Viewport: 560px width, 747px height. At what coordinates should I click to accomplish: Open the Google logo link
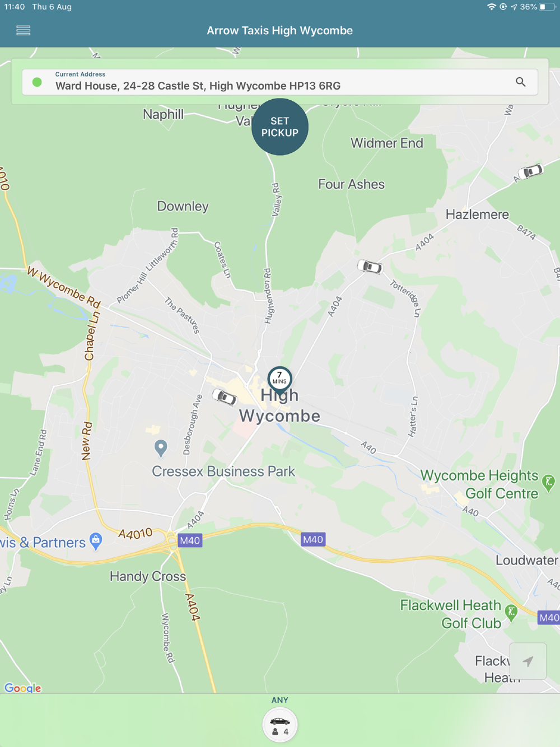tap(22, 688)
